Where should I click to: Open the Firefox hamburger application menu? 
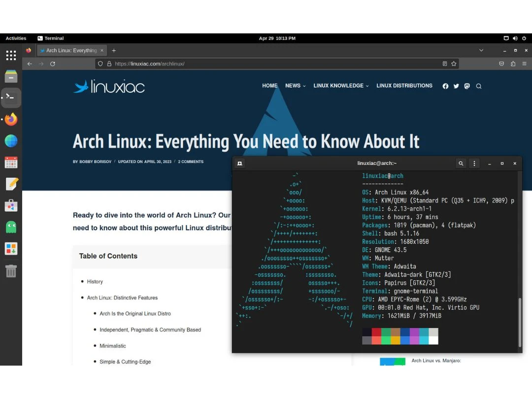524,64
